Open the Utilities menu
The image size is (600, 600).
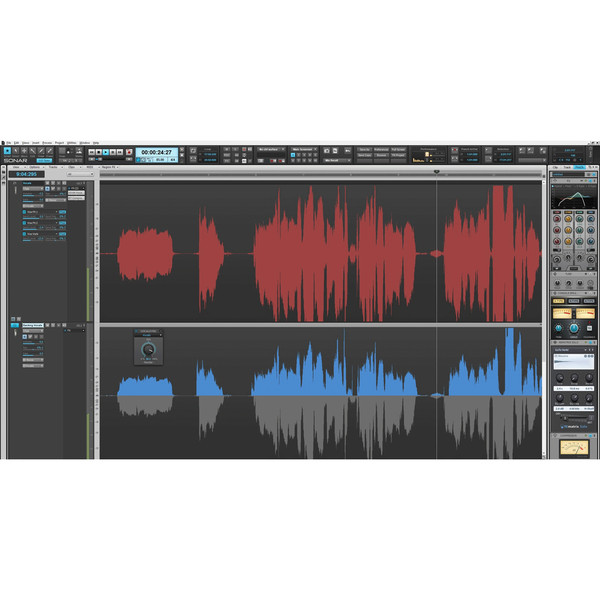coord(72,143)
